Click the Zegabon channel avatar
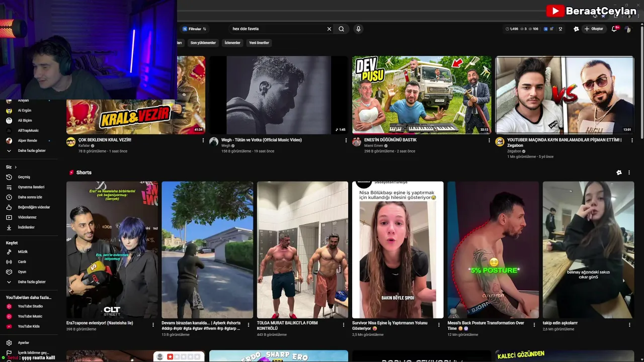 (500, 142)
